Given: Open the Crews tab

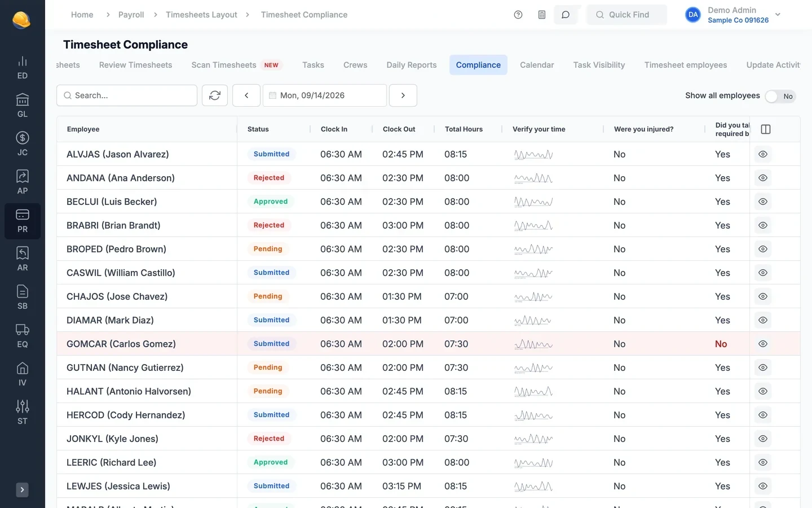Looking at the screenshot, I should [x=355, y=65].
